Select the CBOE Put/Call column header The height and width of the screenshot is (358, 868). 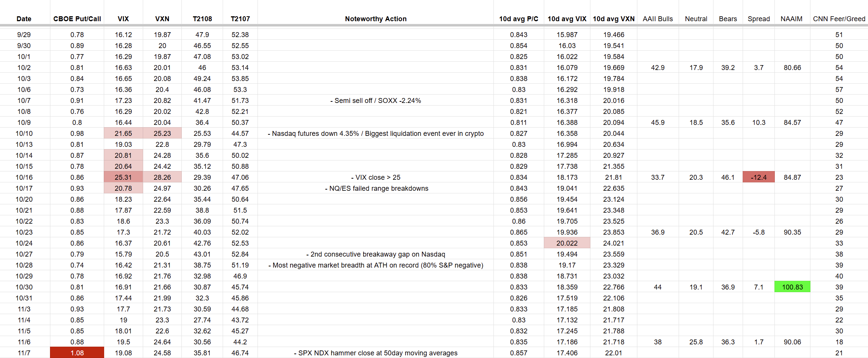pyautogui.click(x=77, y=19)
